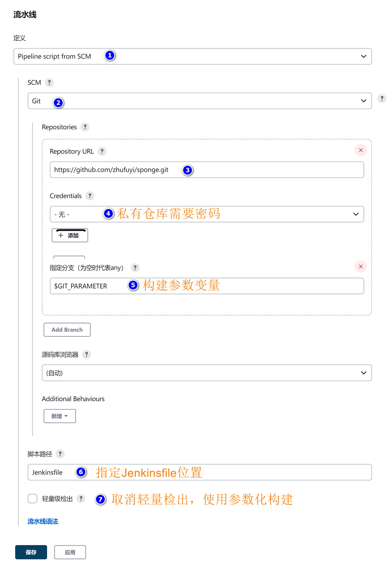
Task: Delete the $GIT_PARAMETER branch entry
Action: (361, 267)
